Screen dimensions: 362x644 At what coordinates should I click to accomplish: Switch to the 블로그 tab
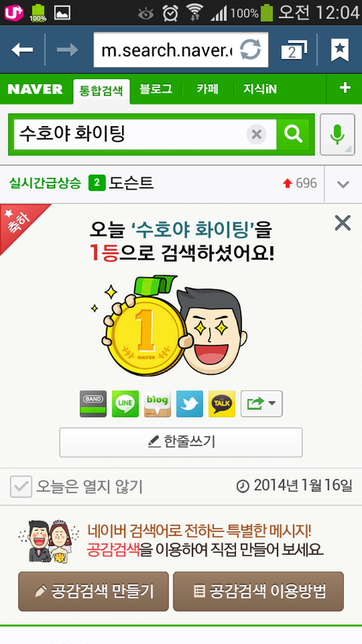coord(156,89)
